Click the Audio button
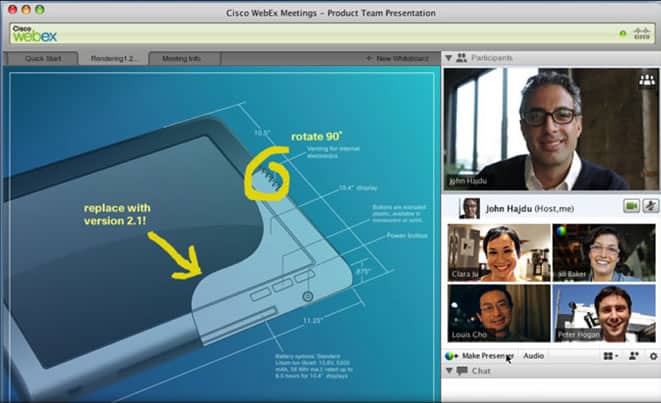 pos(533,356)
